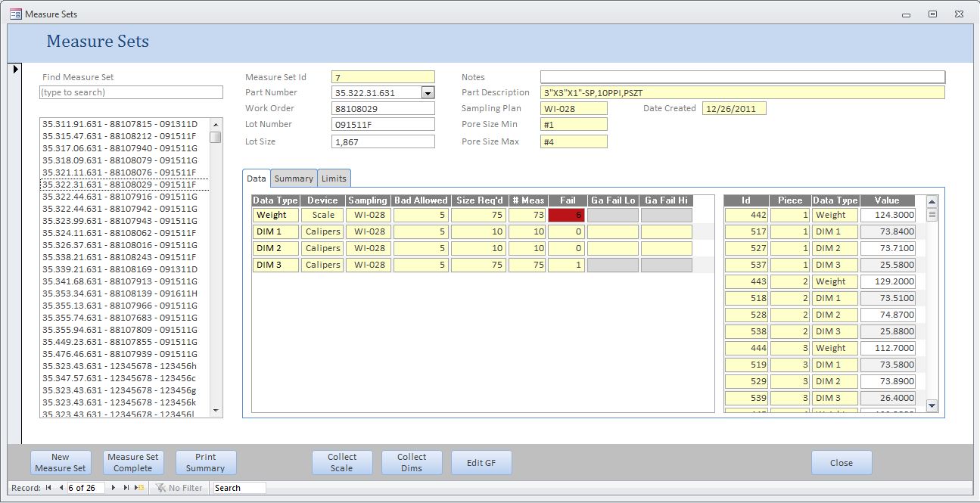Viewport: 980px width, 503px height.
Task: Click Pore Size Max field #4
Action: tap(574, 141)
